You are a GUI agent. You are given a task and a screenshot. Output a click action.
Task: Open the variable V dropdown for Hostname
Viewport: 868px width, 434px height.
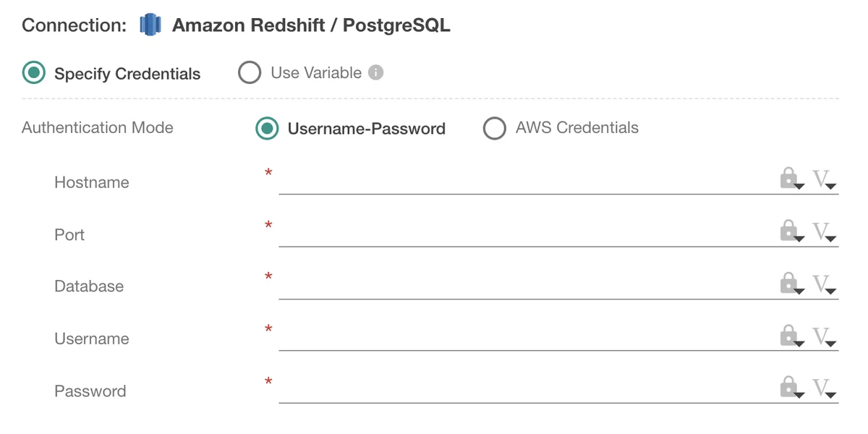point(823,179)
